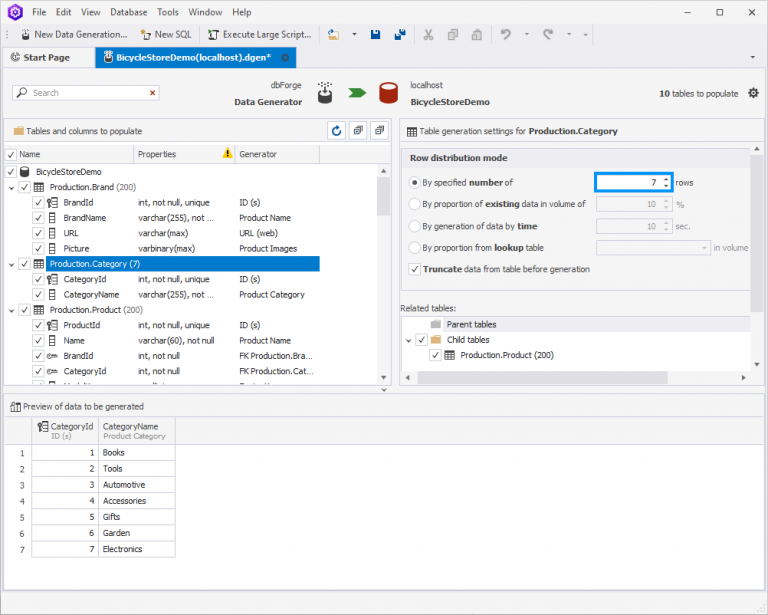Image resolution: width=768 pixels, height=615 pixels.
Task: Collapse the Child tables node
Action: coord(408,340)
